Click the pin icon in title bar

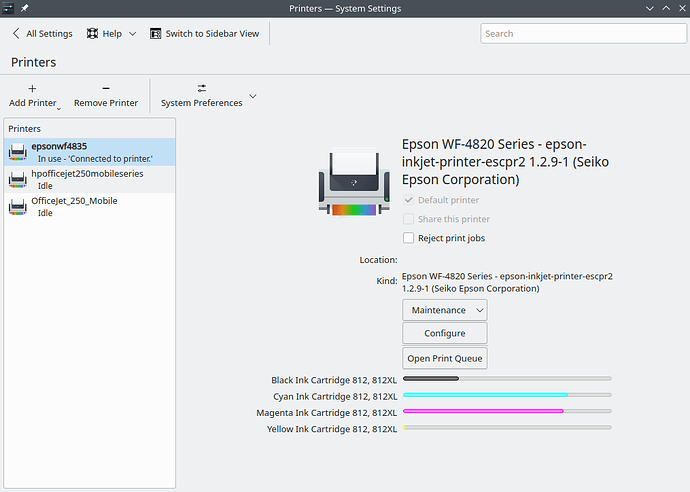click(26, 9)
